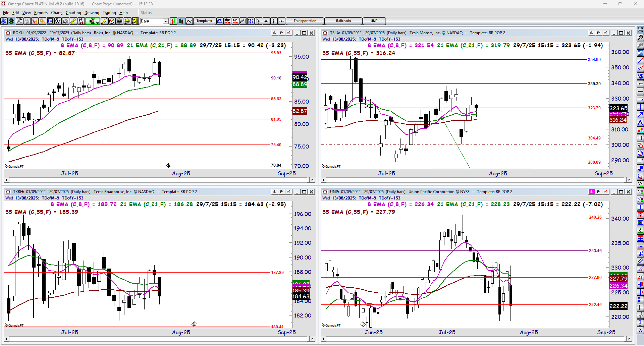Viewport: 644px width, 346px height.
Task: Open the Charting menu
Action: pyautogui.click(x=73, y=13)
